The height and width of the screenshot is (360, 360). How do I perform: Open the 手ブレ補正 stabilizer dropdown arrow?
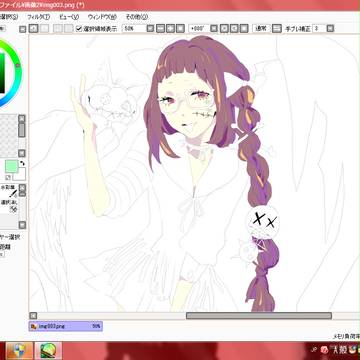coord(330,29)
